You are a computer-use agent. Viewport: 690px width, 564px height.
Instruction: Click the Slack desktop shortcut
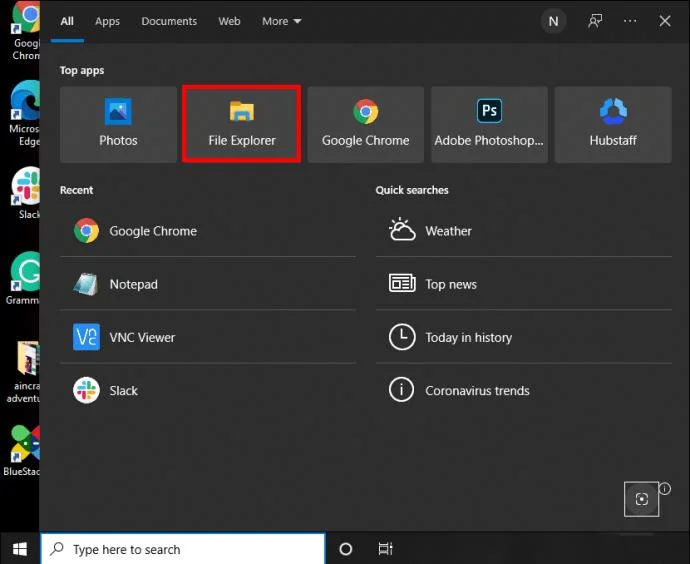[26, 193]
